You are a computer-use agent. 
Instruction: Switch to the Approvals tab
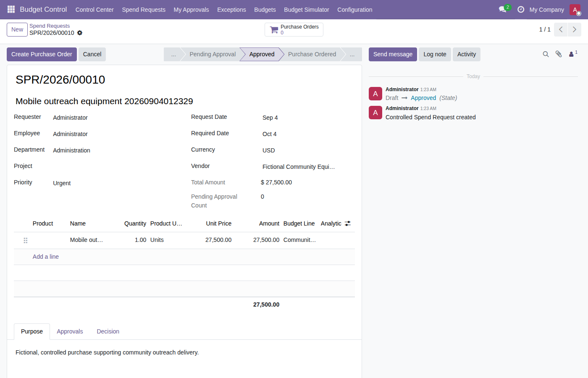tap(70, 331)
